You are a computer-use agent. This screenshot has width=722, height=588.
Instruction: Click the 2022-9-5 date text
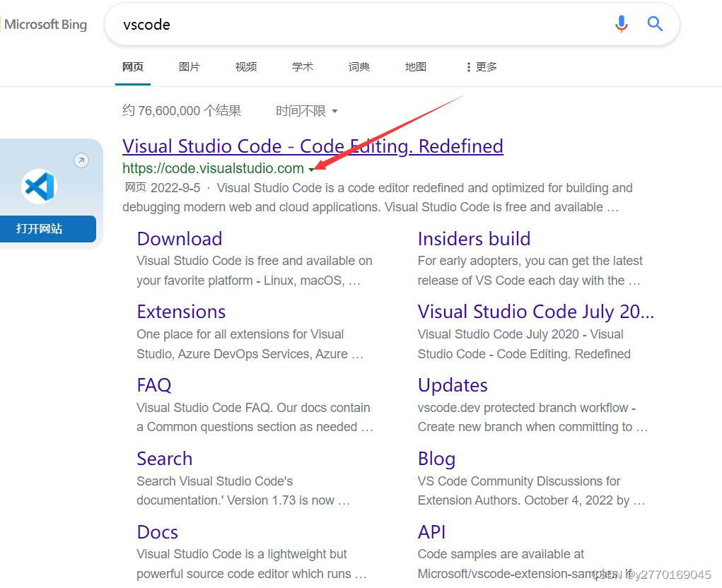(175, 188)
